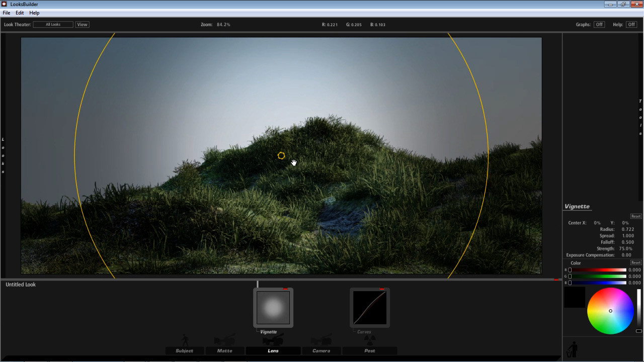Disable Vignette using its red indicator
The image size is (644, 362).
coord(285,289)
